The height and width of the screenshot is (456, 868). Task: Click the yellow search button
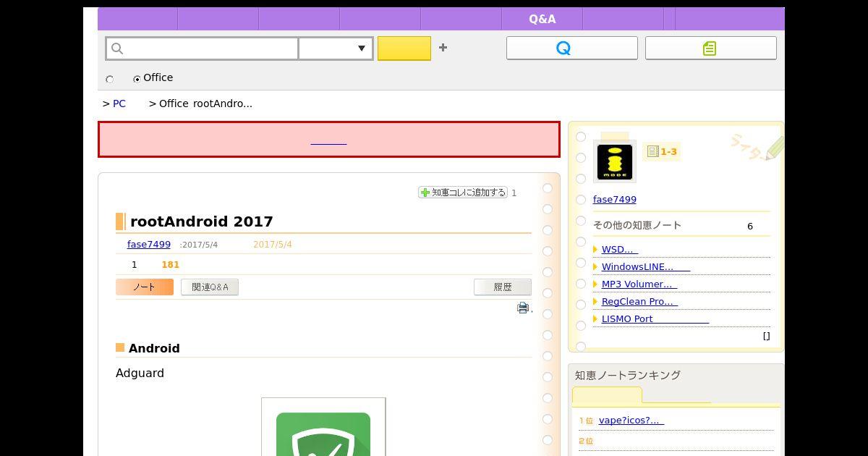point(404,48)
